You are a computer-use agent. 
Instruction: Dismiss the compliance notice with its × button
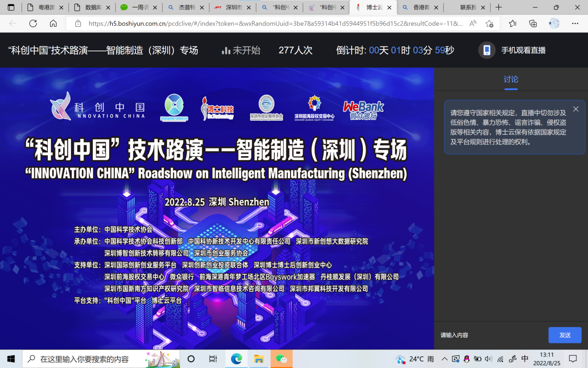coord(575,109)
